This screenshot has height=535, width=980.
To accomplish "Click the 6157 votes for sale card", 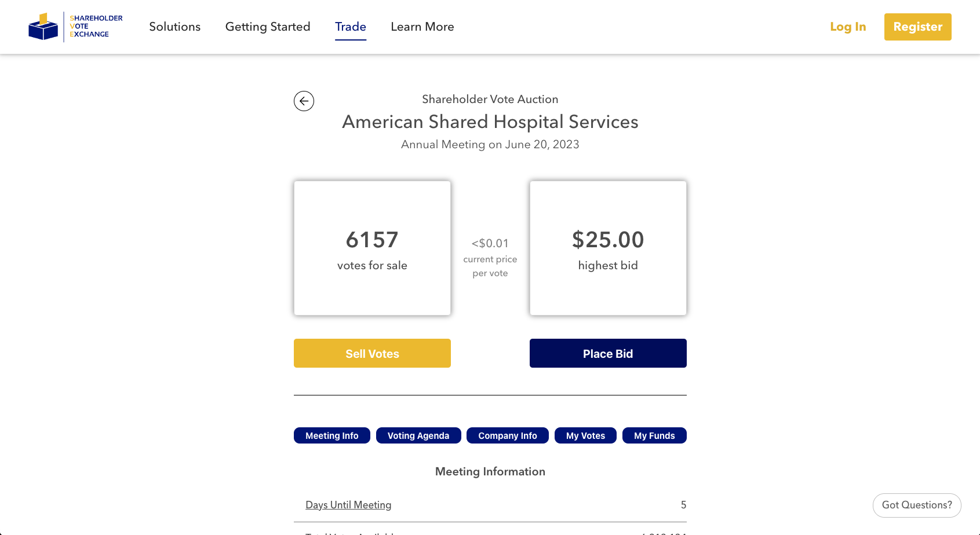I will (x=372, y=248).
